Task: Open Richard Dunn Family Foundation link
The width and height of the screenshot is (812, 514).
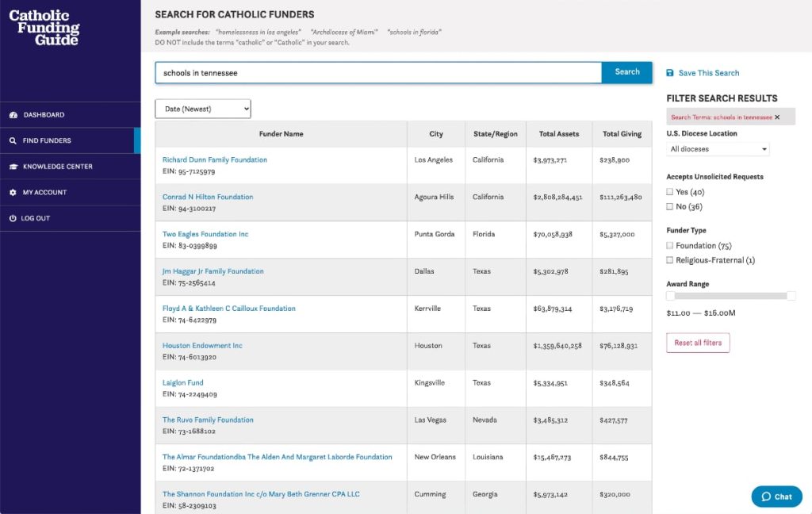Action: pos(215,159)
